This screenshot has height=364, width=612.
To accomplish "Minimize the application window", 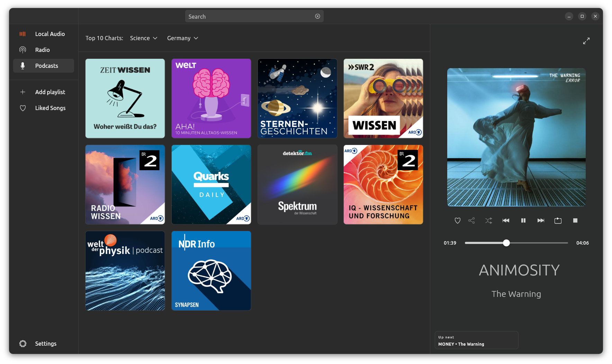I will point(569,16).
